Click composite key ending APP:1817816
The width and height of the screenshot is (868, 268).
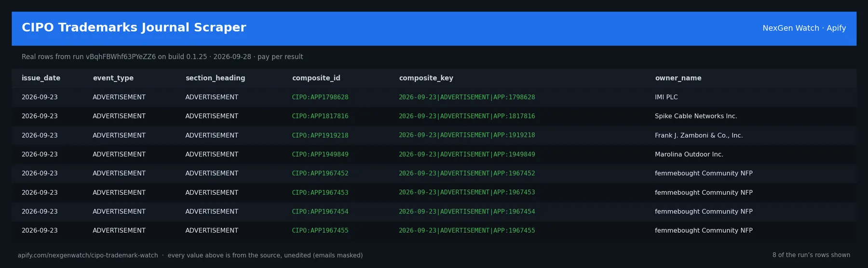467,116
